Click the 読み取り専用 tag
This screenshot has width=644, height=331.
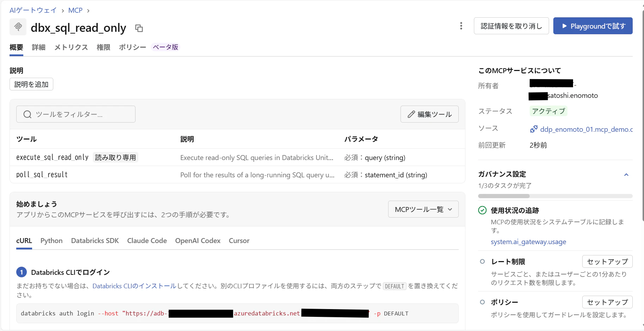click(115, 157)
